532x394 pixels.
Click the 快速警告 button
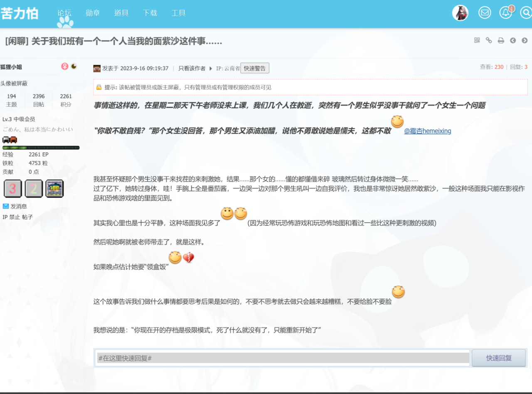(255, 68)
